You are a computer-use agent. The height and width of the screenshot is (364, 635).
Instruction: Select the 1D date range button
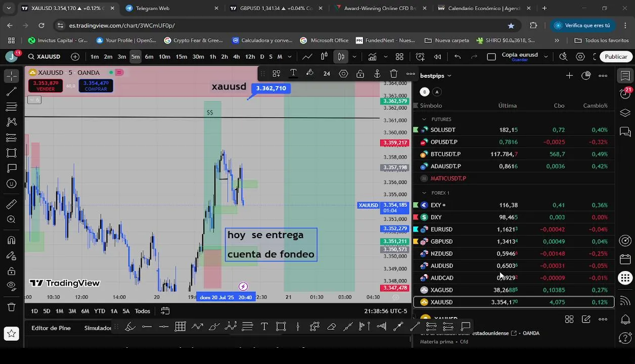(x=34, y=311)
